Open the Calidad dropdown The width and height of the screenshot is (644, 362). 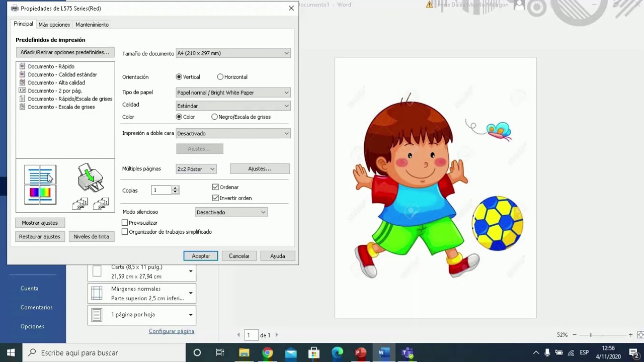coord(233,106)
